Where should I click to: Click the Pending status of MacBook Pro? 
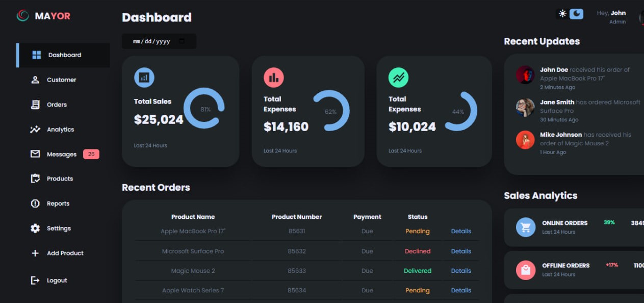[x=418, y=231]
